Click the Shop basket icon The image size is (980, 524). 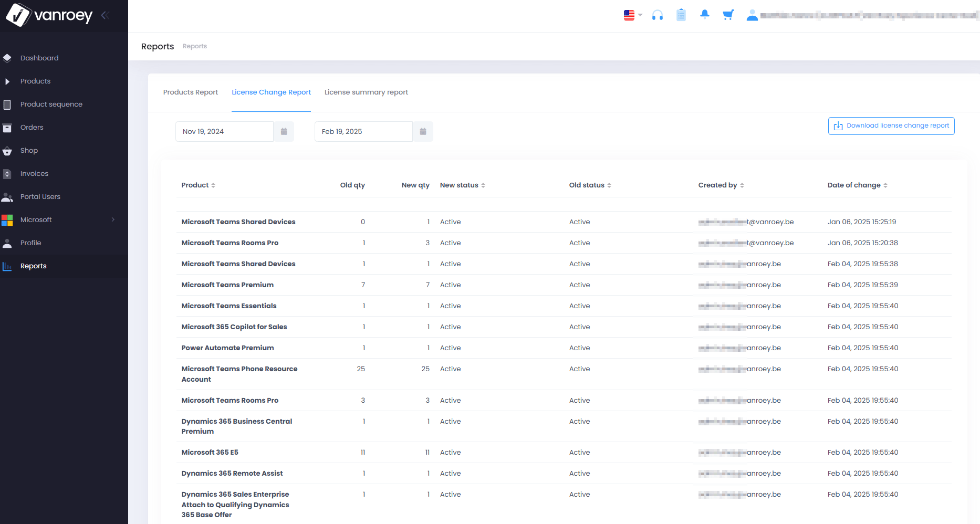7,151
